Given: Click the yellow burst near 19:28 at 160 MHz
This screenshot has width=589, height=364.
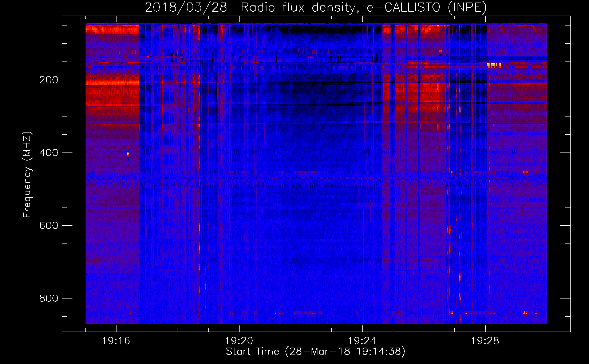Looking at the screenshot, I should click(494, 65).
